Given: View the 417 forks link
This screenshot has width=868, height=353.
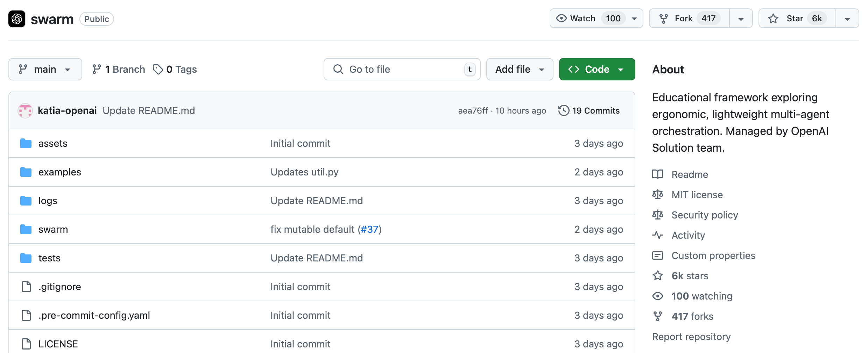Looking at the screenshot, I should (692, 316).
